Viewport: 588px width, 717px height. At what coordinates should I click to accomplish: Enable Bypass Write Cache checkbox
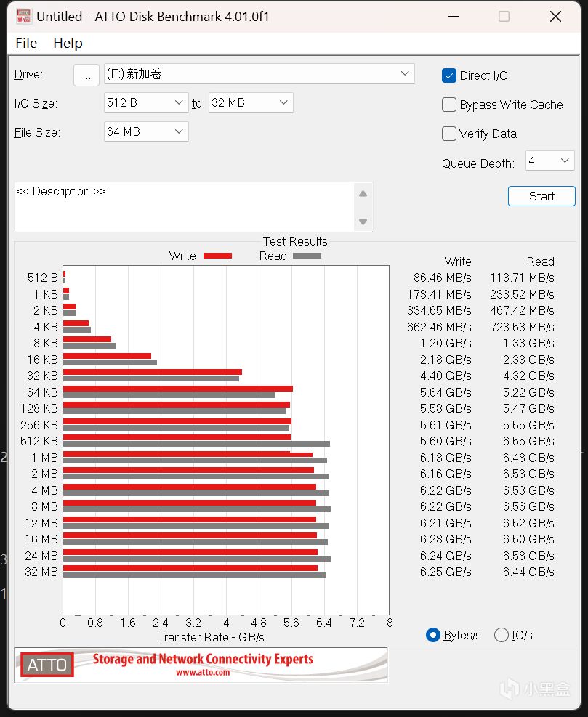click(449, 105)
